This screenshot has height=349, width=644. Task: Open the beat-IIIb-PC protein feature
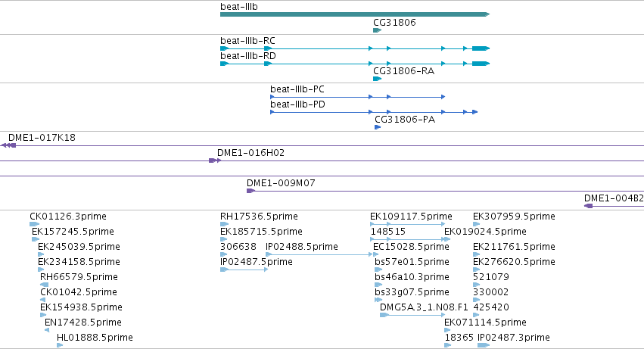point(357,97)
